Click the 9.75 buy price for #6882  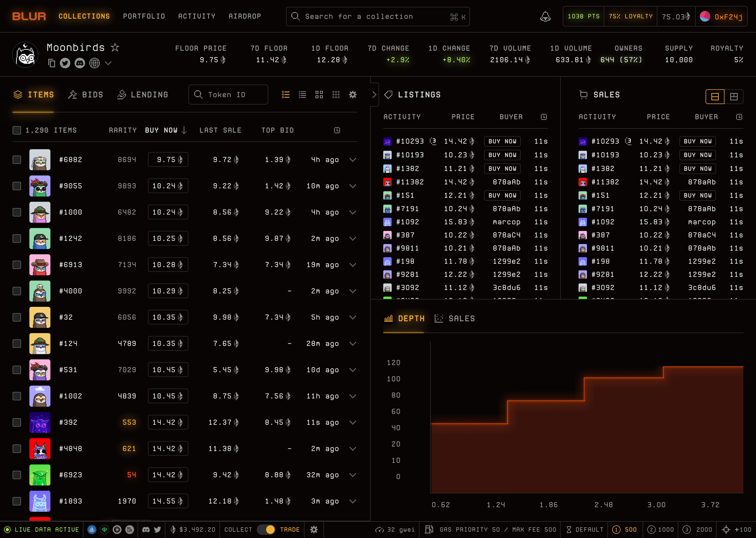tap(168, 160)
